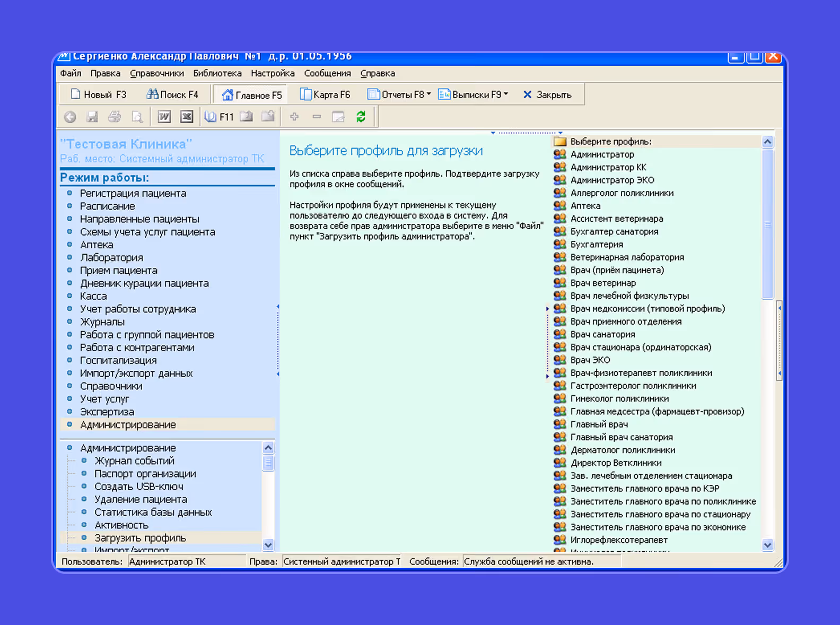Click the printer icon in toolbar
The image size is (840, 625).
tap(115, 117)
